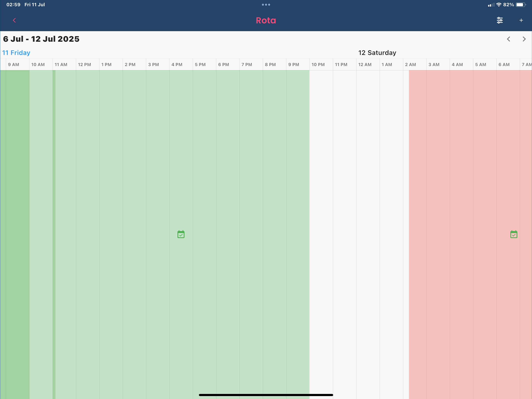Go back using the pink back arrow
This screenshot has height=399, width=532.
click(14, 20)
